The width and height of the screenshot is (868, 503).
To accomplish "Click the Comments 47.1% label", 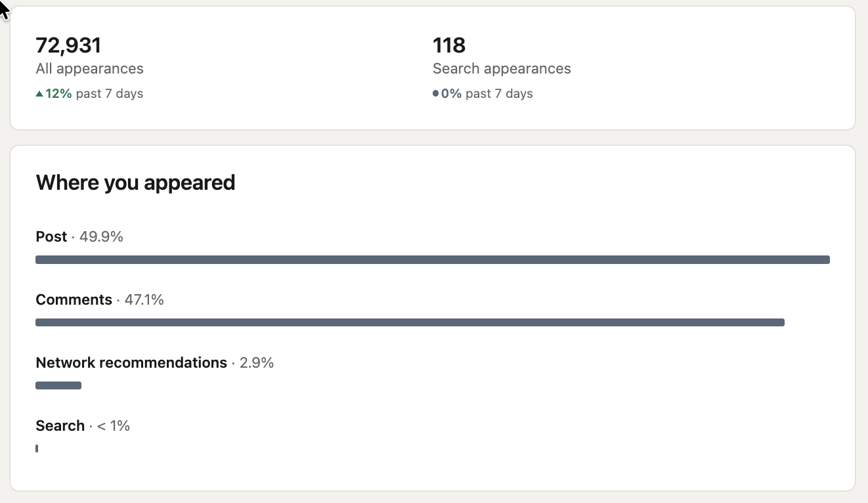I will (x=100, y=300).
